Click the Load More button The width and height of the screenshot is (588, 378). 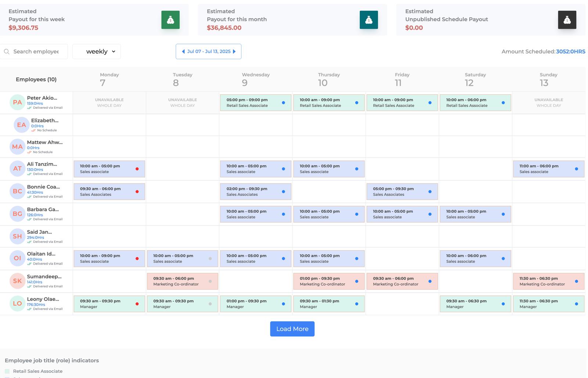click(292, 329)
